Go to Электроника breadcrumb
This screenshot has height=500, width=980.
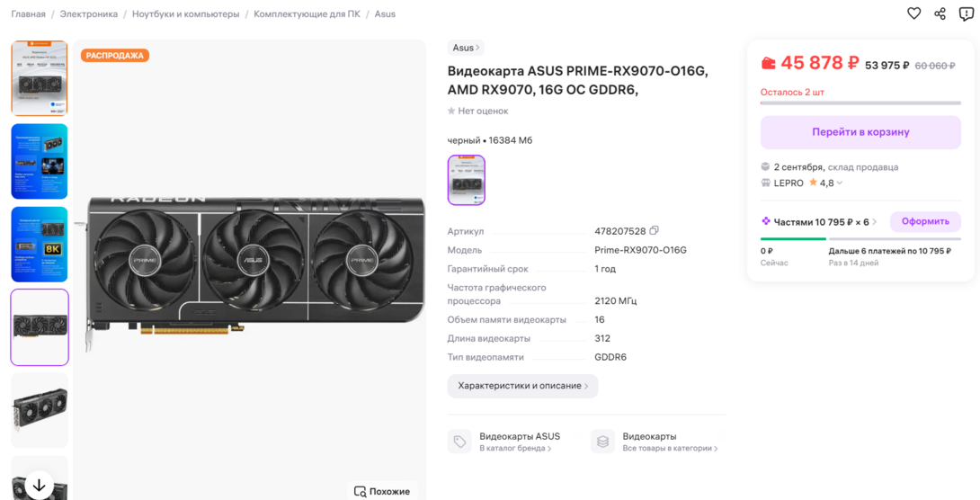89,14
